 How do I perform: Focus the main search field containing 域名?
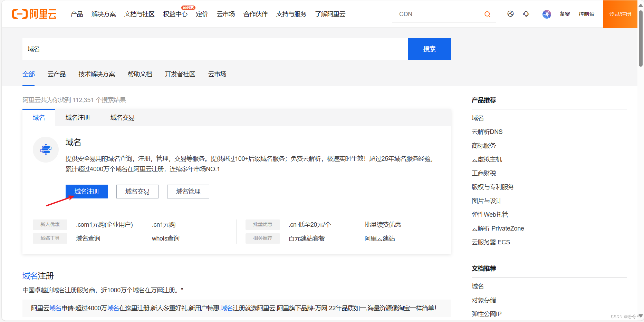(x=215, y=49)
